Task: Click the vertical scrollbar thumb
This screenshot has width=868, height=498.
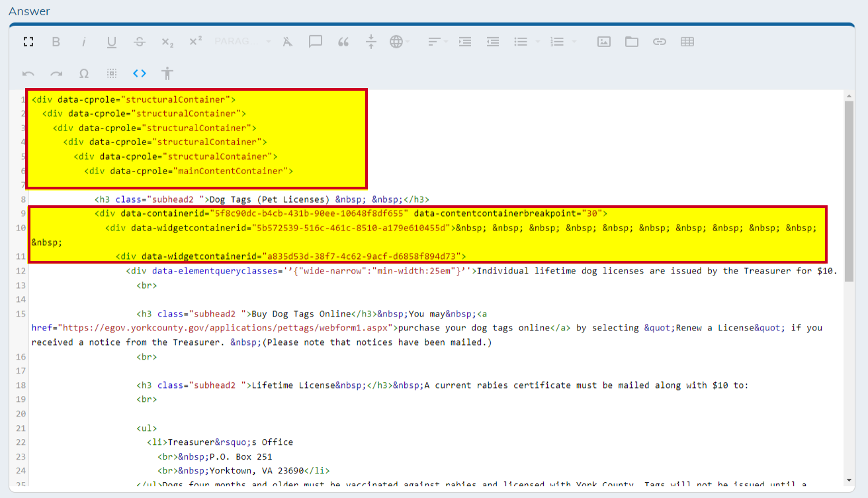Action: tap(849, 192)
